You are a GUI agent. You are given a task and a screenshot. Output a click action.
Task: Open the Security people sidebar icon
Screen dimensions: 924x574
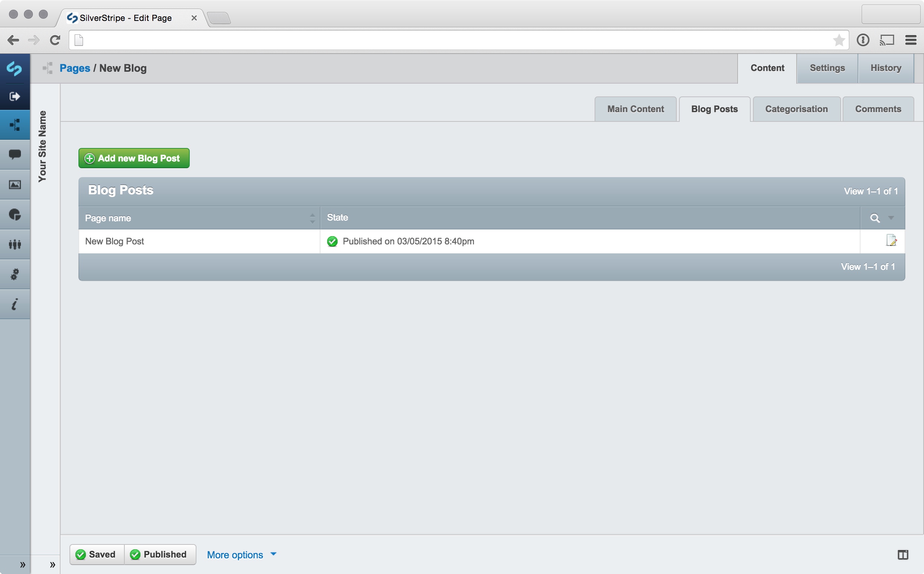[x=15, y=244]
